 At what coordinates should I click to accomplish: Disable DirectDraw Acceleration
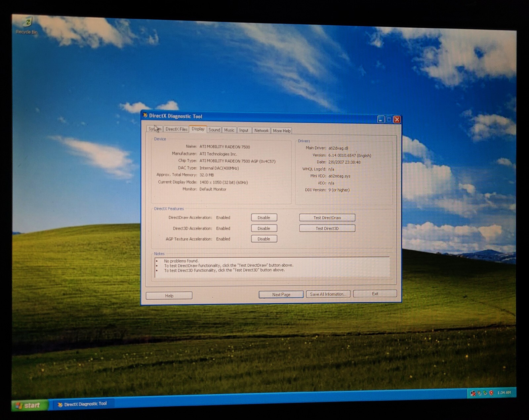click(x=264, y=218)
